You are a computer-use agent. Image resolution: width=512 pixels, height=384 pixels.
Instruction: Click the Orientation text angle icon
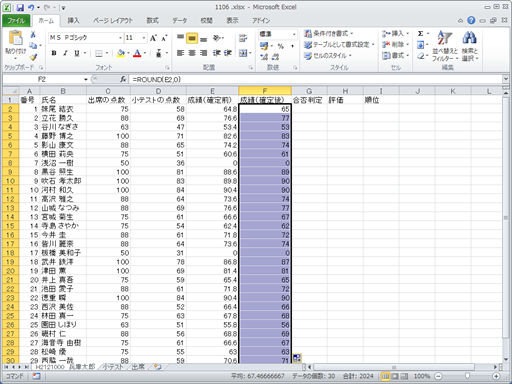pyautogui.click(x=217, y=38)
